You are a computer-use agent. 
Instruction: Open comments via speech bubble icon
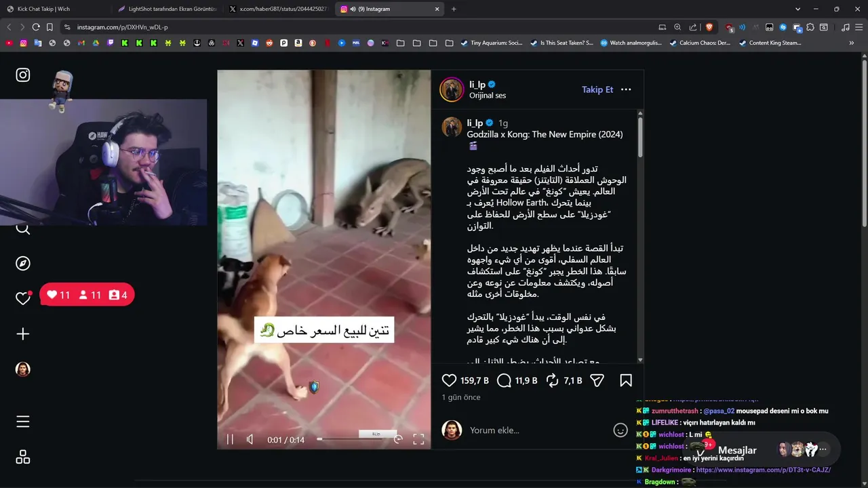[x=504, y=380]
